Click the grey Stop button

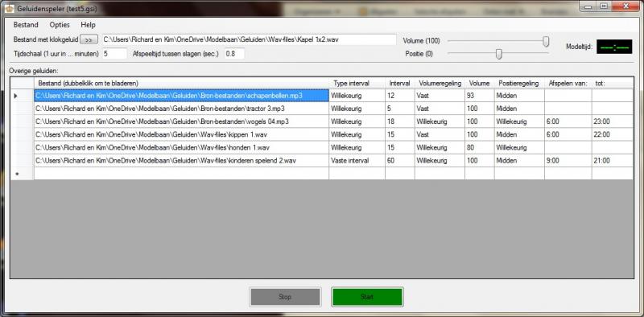pos(285,297)
